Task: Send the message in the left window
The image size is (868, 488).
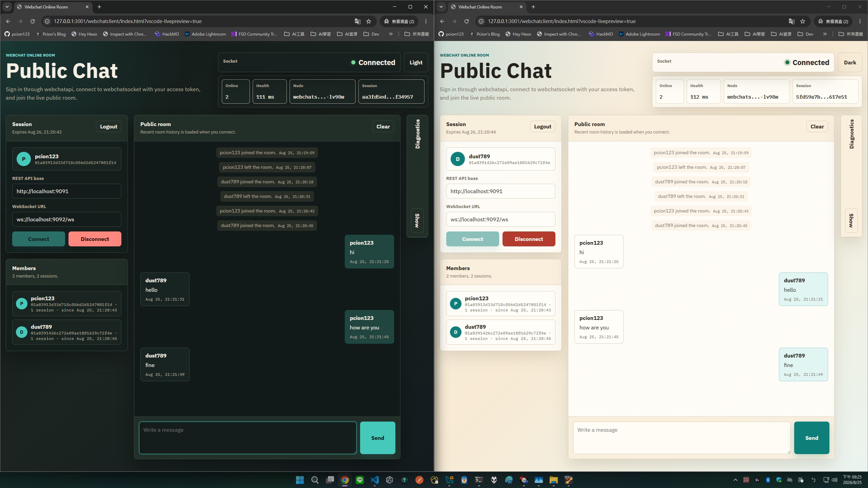Action: [378, 438]
